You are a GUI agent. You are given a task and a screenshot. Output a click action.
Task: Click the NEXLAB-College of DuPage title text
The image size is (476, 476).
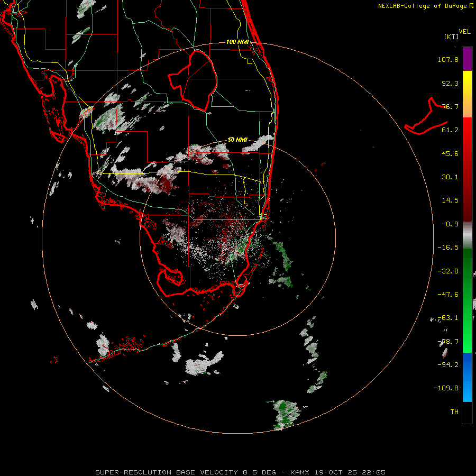coord(425,6)
